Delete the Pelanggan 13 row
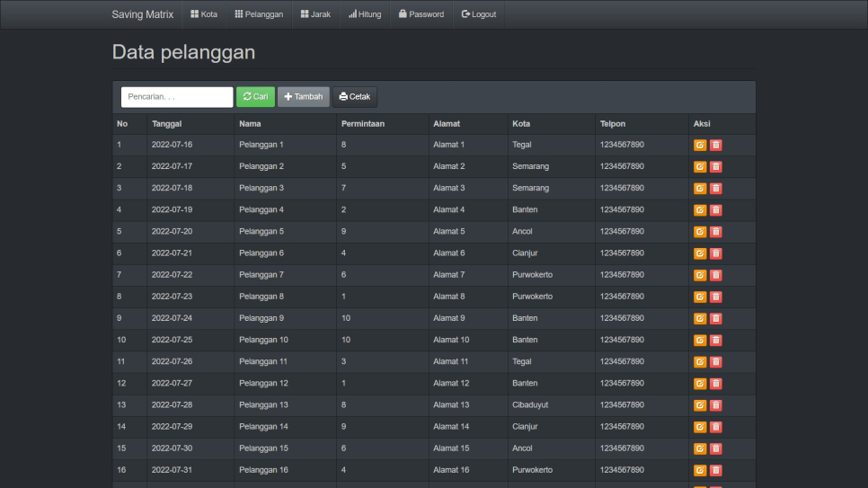868x488 pixels. [716, 405]
